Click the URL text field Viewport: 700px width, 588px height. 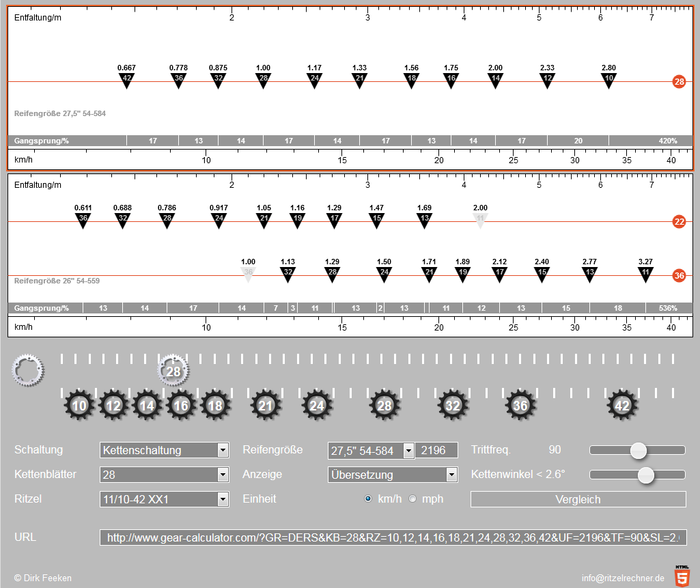pos(393,537)
